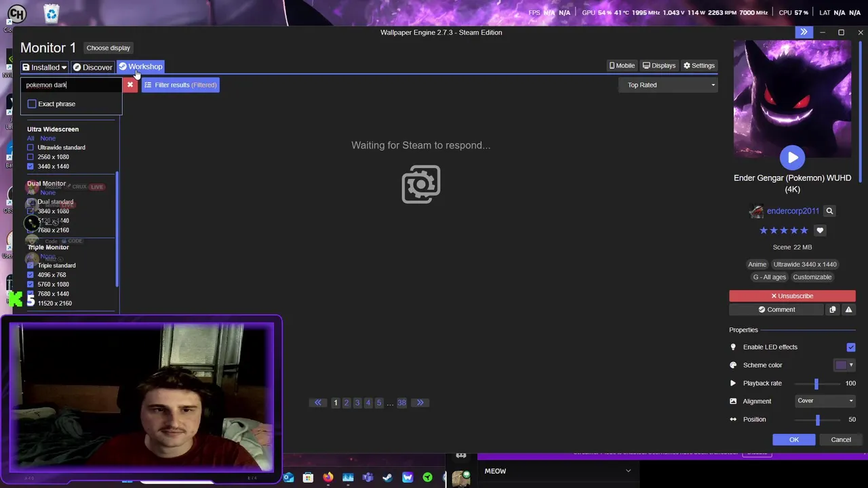
Task: Toggle the 3840 x 1080 resolution
Action: coord(31,211)
